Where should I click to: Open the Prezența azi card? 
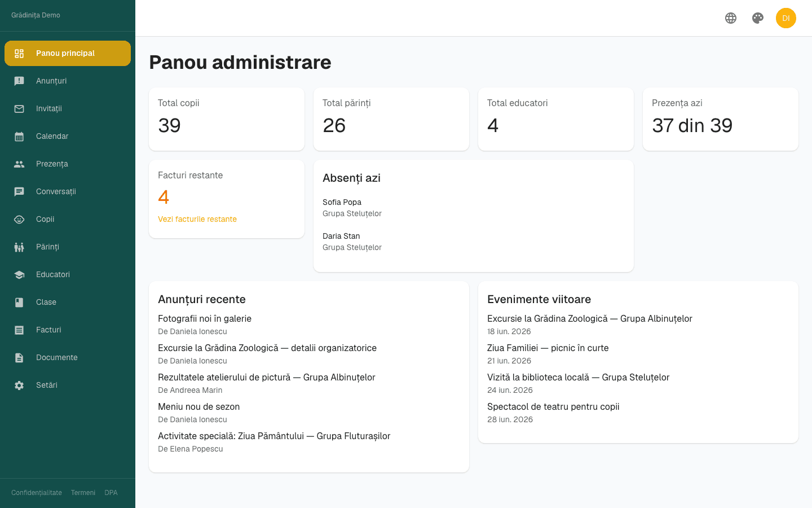[x=721, y=119]
